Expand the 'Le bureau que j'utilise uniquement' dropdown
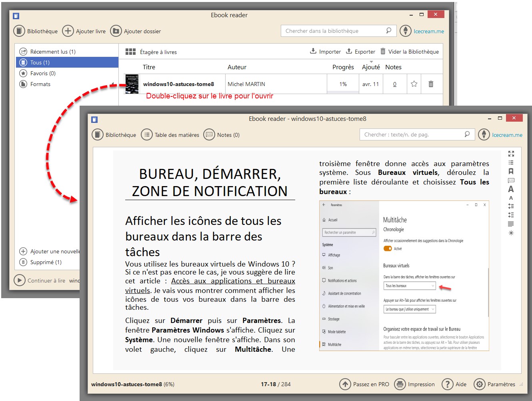532x401 pixels. pyautogui.click(x=410, y=309)
